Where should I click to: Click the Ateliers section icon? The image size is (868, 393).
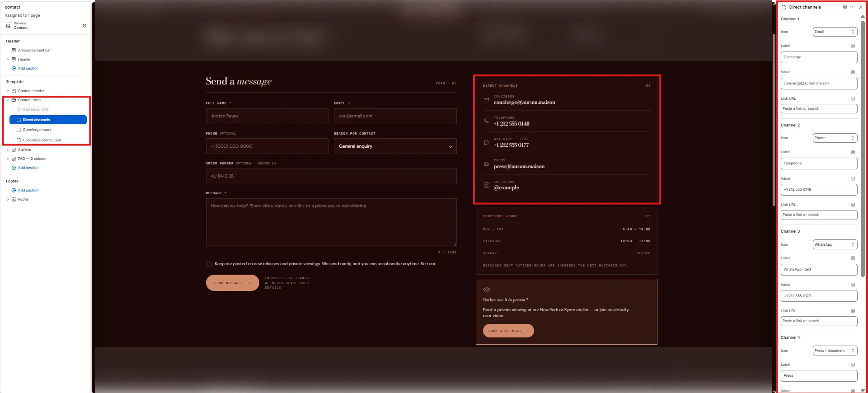pyautogui.click(x=14, y=150)
